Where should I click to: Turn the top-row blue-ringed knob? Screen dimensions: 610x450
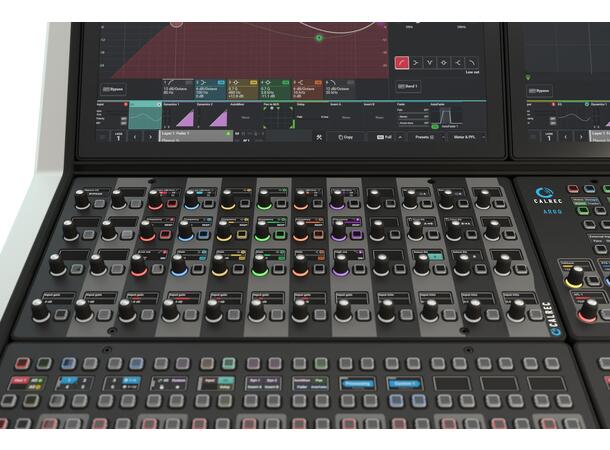pyautogui.click(x=191, y=200)
